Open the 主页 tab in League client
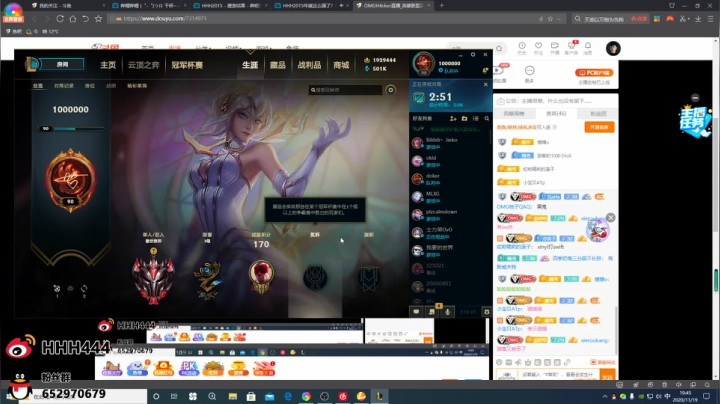This screenshot has width=720, height=404. click(x=108, y=65)
